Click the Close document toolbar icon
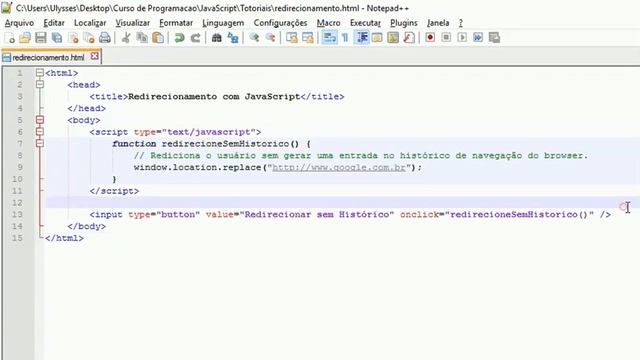The height and width of the screenshot is (360, 640). [73, 38]
